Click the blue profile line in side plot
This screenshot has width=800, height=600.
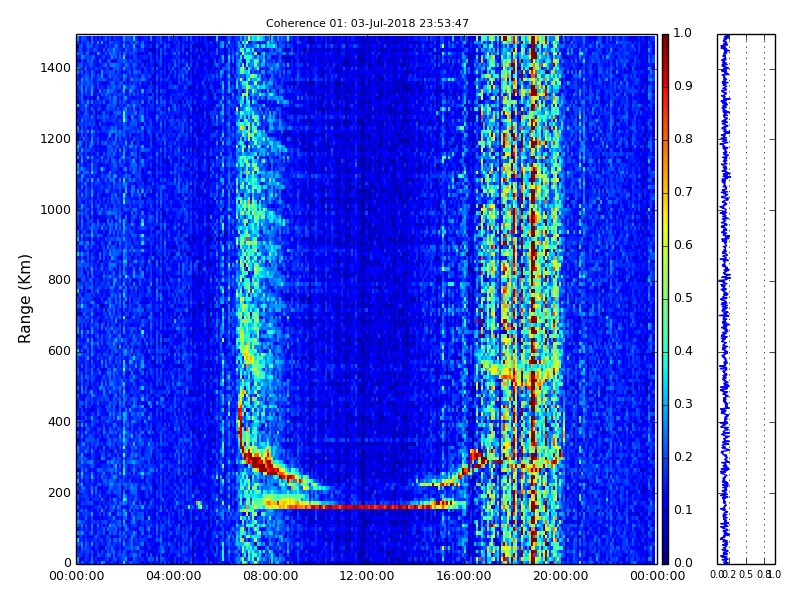pos(724,300)
